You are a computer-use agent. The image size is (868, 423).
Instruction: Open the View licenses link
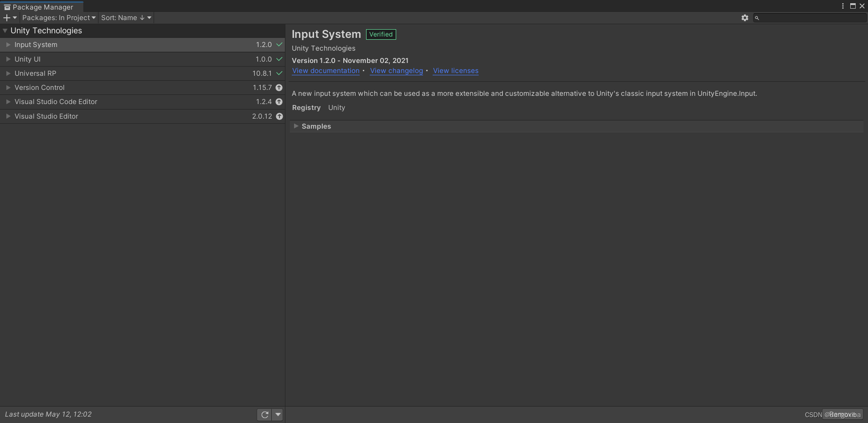coord(456,71)
